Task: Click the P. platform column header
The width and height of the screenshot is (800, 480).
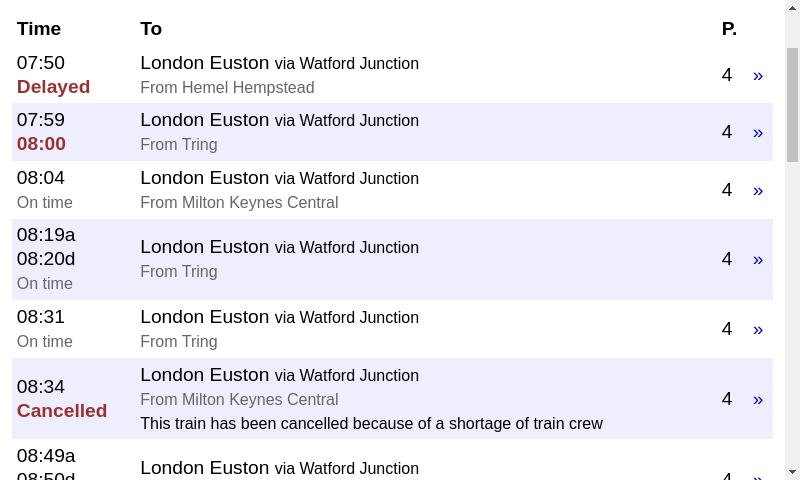Action: (x=729, y=29)
